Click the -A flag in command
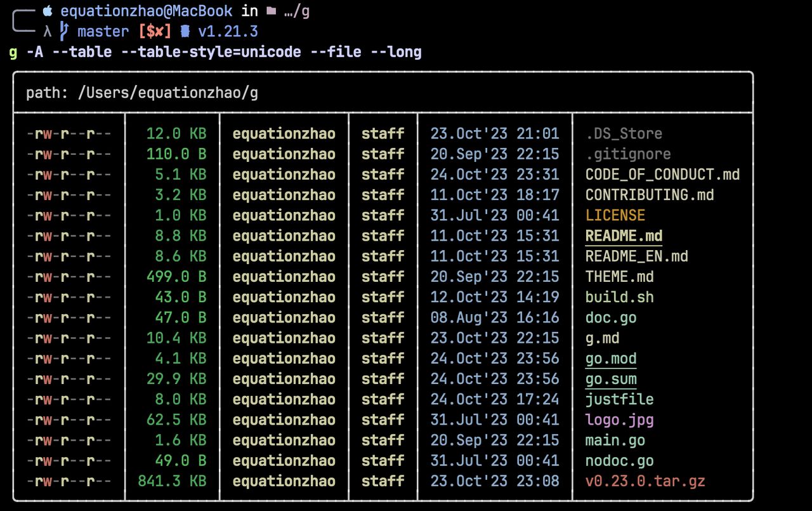Image resolution: width=812 pixels, height=511 pixels. (x=35, y=52)
